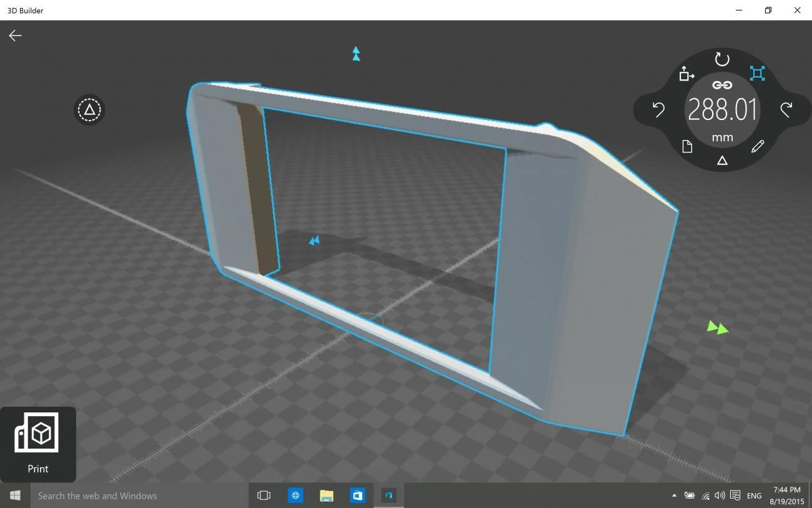Open File Explorer from taskbar

[x=326, y=496]
